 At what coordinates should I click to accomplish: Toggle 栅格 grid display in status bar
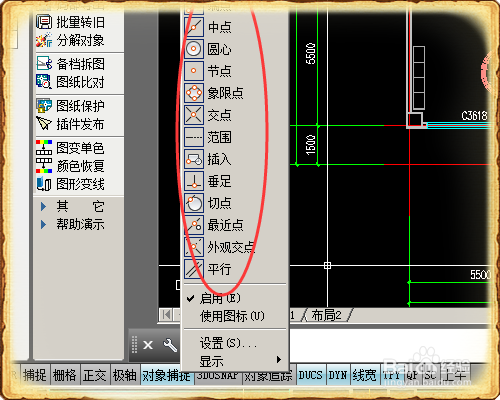[65, 375]
